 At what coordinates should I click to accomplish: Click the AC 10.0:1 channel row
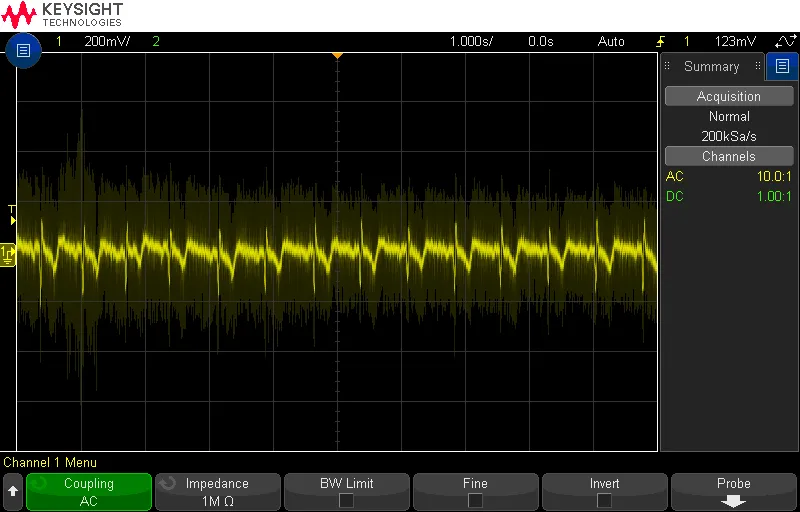pos(729,176)
